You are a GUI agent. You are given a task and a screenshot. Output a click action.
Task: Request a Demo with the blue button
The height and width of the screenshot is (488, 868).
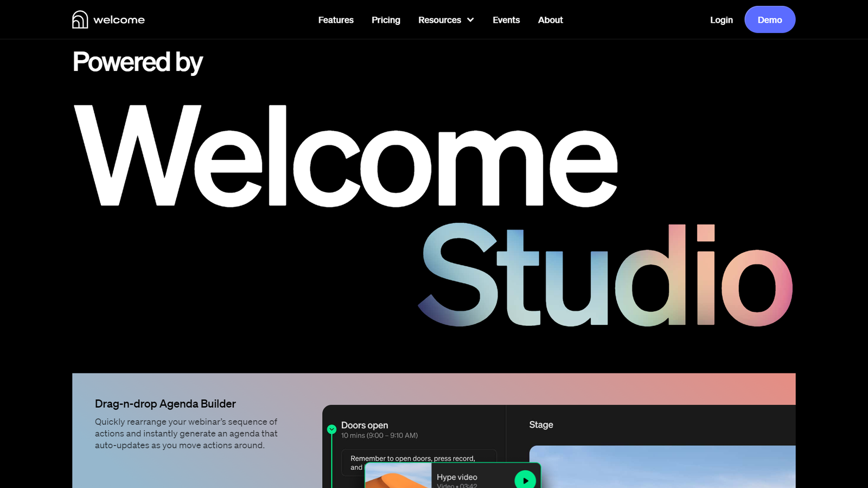769,20
